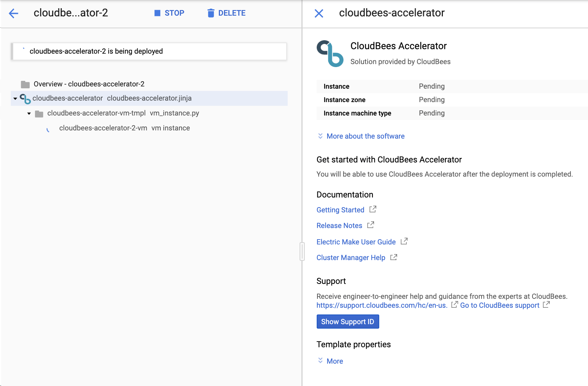588x386 pixels.
Task: Open the Release Notes link
Action: [339, 225]
